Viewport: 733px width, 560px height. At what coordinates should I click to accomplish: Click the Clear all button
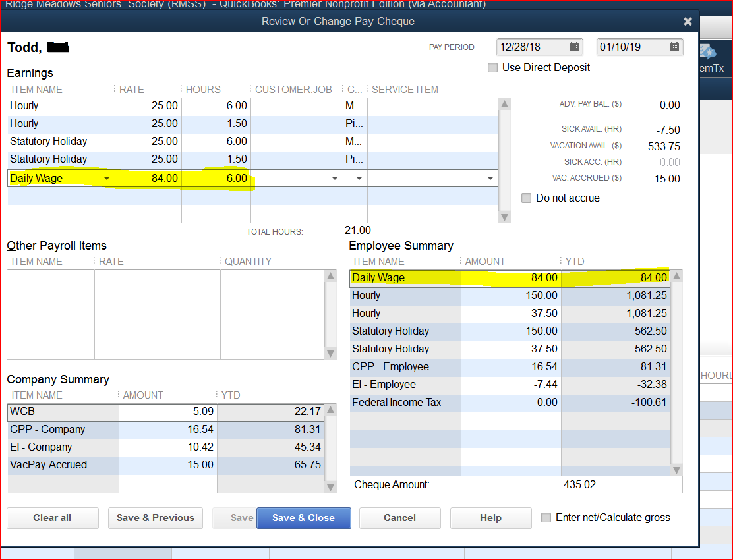pos(52,518)
